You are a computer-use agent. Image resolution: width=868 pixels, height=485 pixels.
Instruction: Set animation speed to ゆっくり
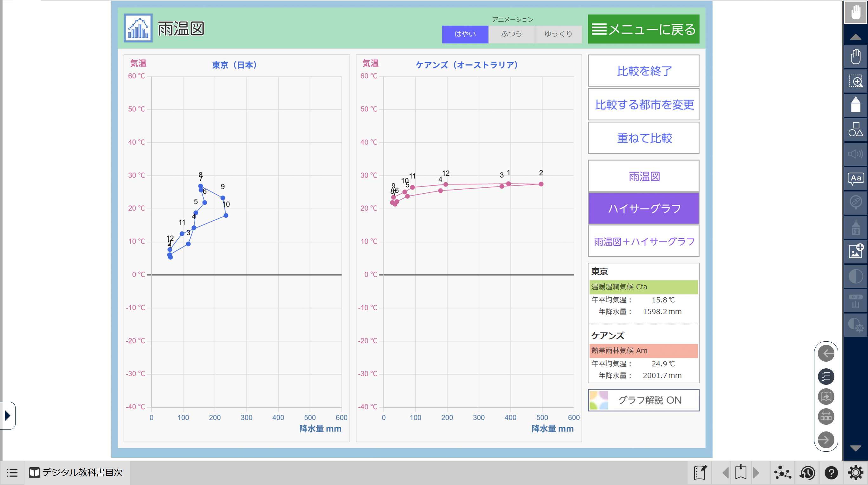[558, 34]
